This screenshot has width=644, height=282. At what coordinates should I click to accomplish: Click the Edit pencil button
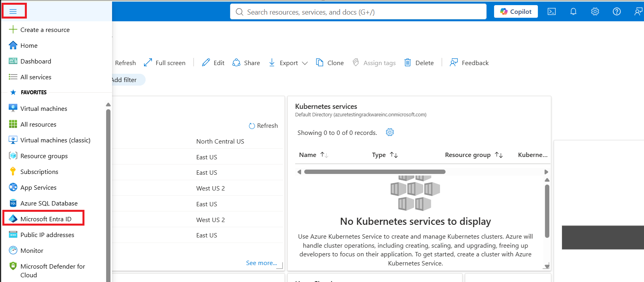[213, 63]
